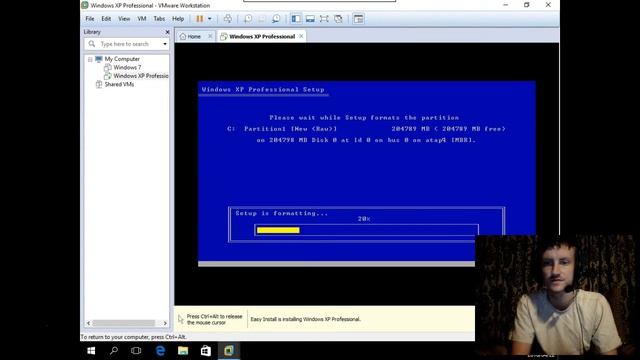Viewport: 640px width, 360px height.
Task: Select Windows XP Professional in the library tree
Action: click(141, 76)
